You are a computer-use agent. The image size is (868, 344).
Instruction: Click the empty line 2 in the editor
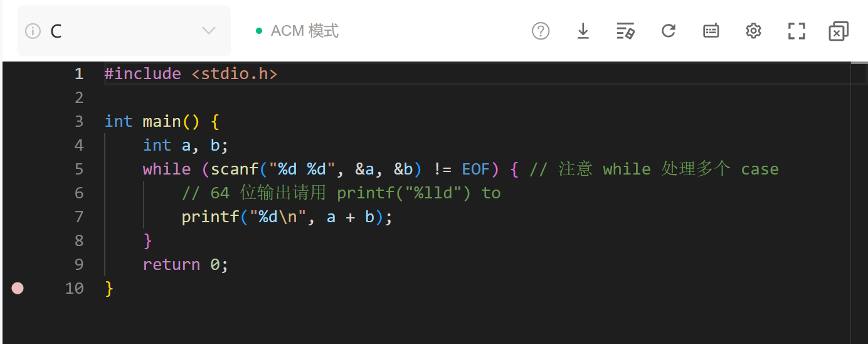[x=477, y=98]
